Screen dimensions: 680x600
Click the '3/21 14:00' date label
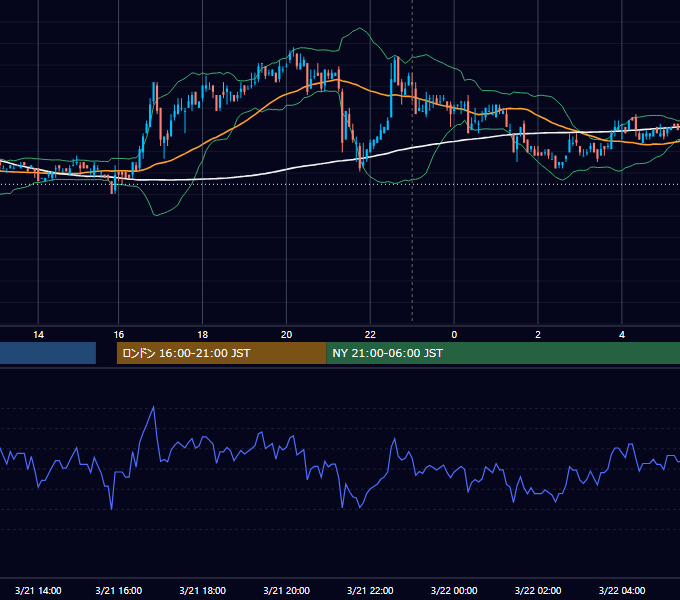[x=38, y=590]
